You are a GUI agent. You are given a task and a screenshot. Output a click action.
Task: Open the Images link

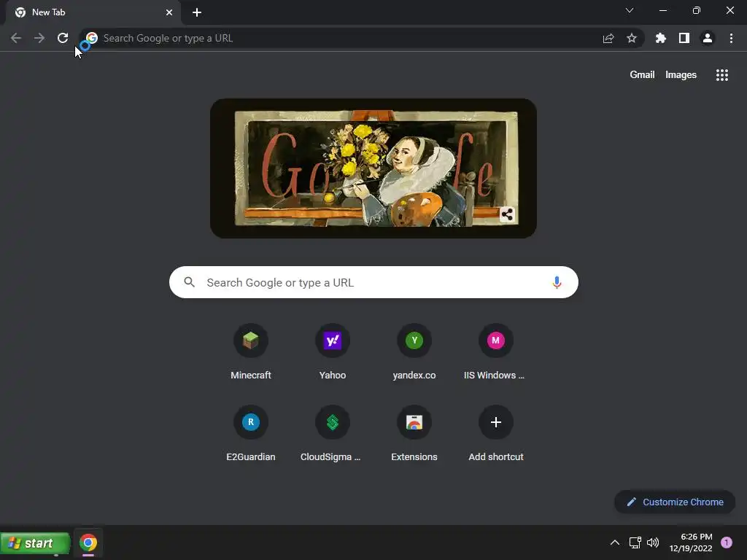(x=681, y=75)
